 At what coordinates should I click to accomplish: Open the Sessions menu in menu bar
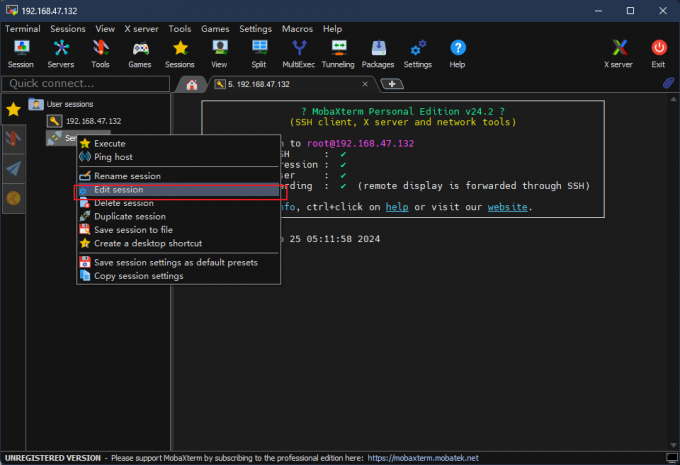[x=68, y=29]
